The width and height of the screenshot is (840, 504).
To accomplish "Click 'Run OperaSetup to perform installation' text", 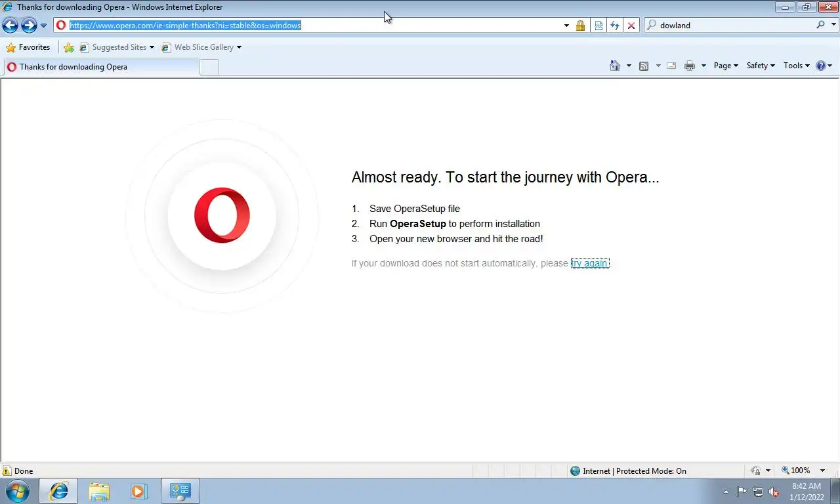I will (455, 224).
